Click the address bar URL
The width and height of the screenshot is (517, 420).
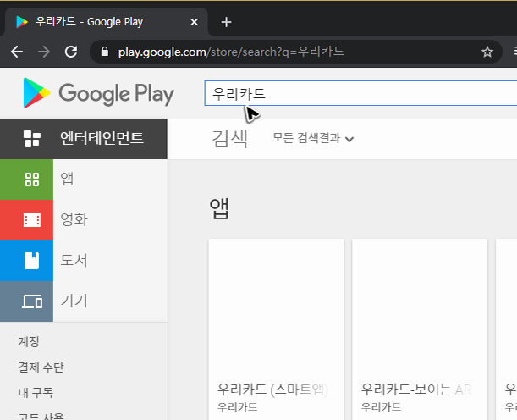pos(231,52)
